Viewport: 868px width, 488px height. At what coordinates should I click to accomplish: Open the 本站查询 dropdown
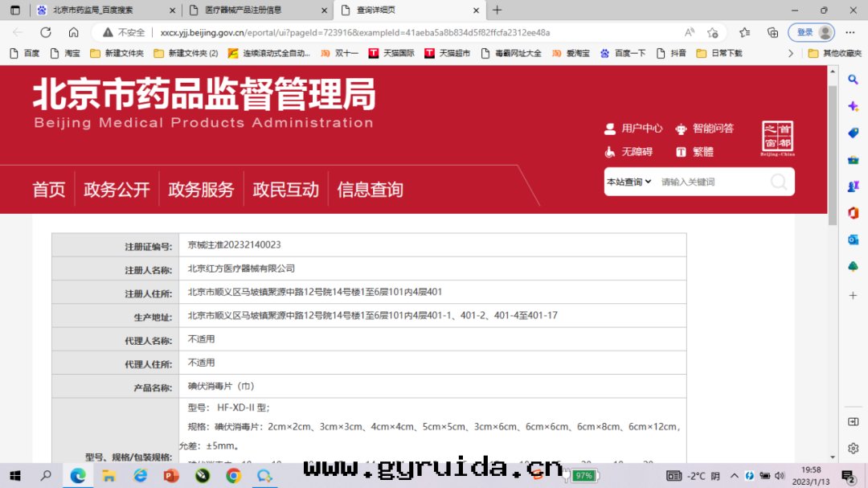tap(628, 182)
